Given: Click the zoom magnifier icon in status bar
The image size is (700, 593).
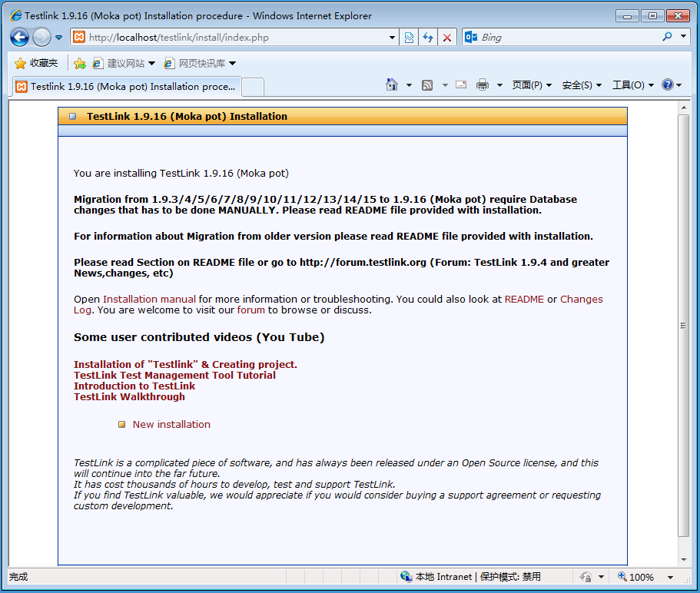Looking at the screenshot, I should click(622, 577).
